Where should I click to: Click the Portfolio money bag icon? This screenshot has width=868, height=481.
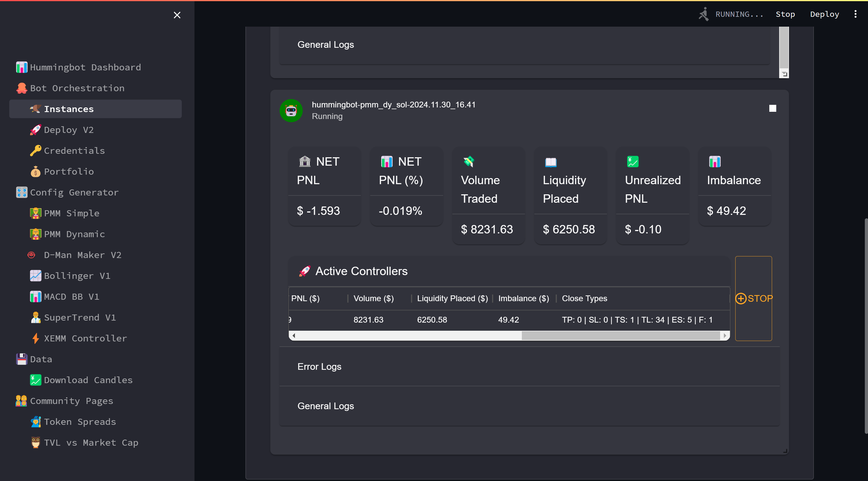(35, 171)
